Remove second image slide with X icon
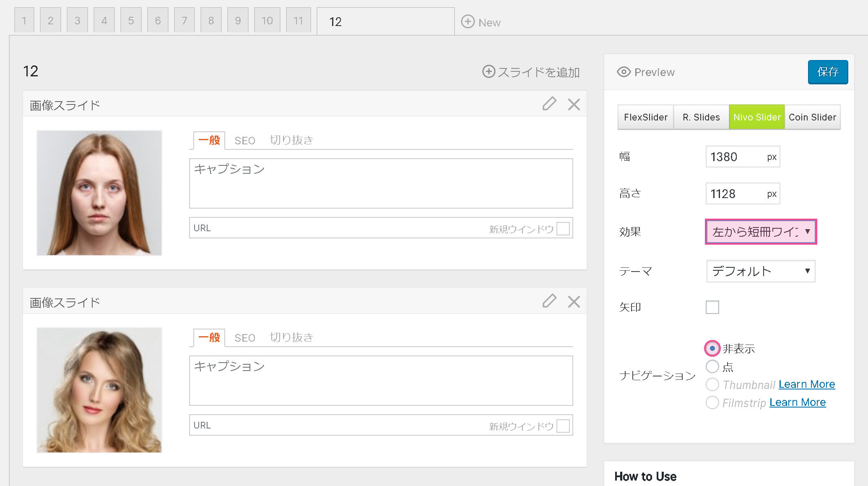This screenshot has width=868, height=486. [x=574, y=301]
